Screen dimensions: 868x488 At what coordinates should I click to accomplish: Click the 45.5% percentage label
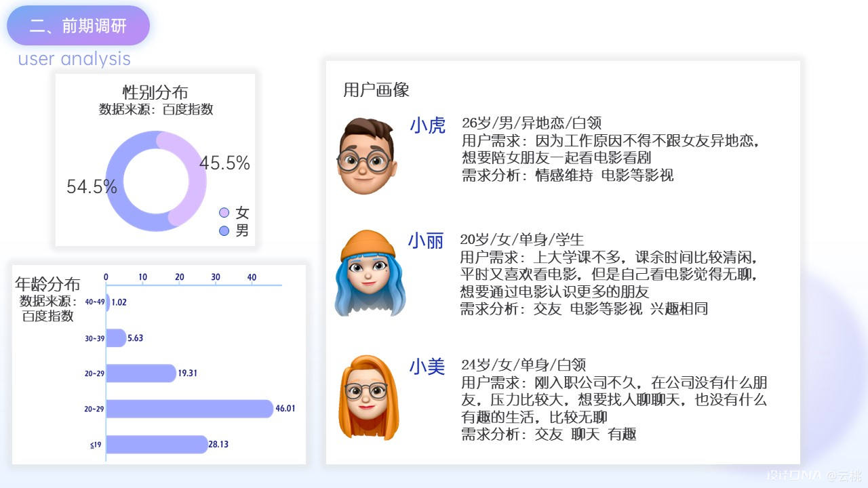(224, 163)
